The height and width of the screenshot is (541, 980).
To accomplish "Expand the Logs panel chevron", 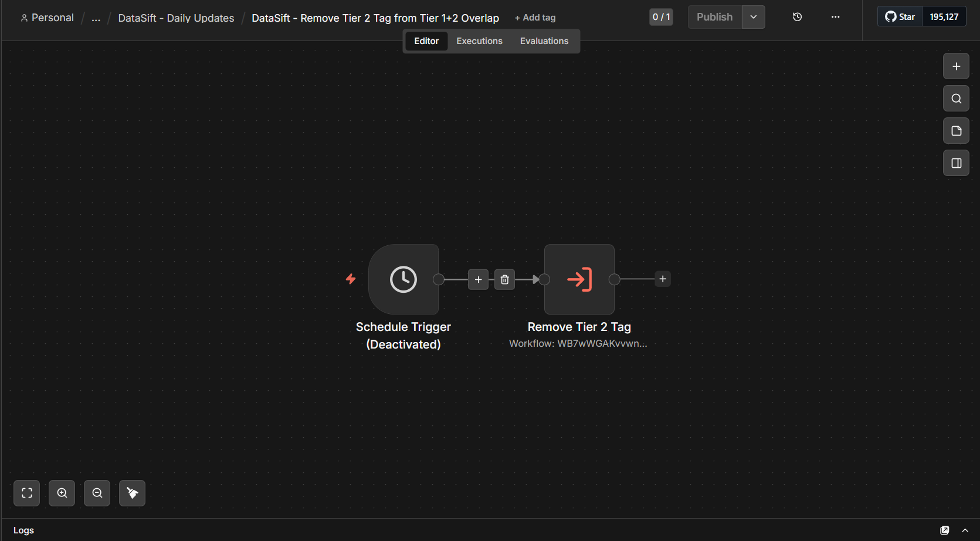I will point(965,530).
